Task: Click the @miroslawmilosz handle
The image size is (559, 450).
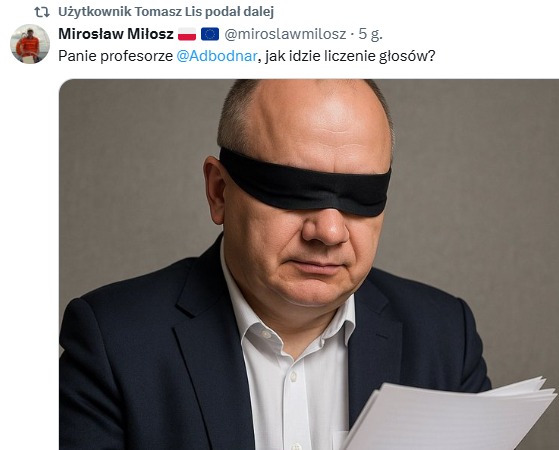Action: 285,34
